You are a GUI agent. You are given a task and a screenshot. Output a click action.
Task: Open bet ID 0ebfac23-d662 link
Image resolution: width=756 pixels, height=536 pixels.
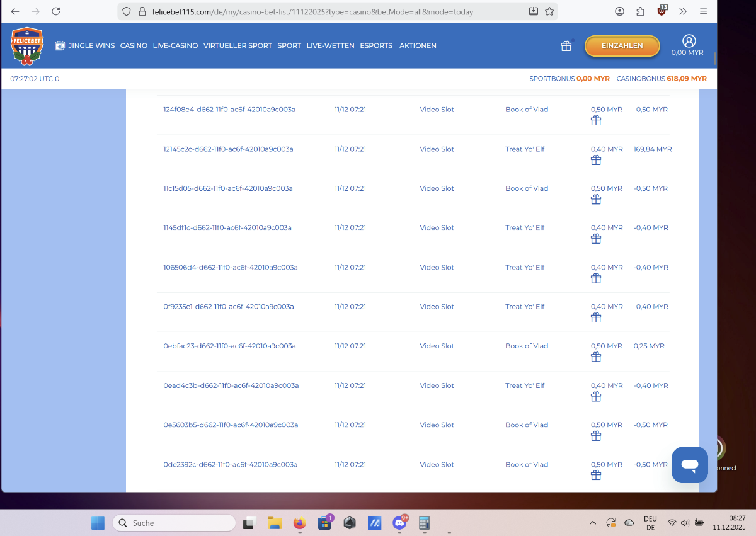pyautogui.click(x=229, y=346)
